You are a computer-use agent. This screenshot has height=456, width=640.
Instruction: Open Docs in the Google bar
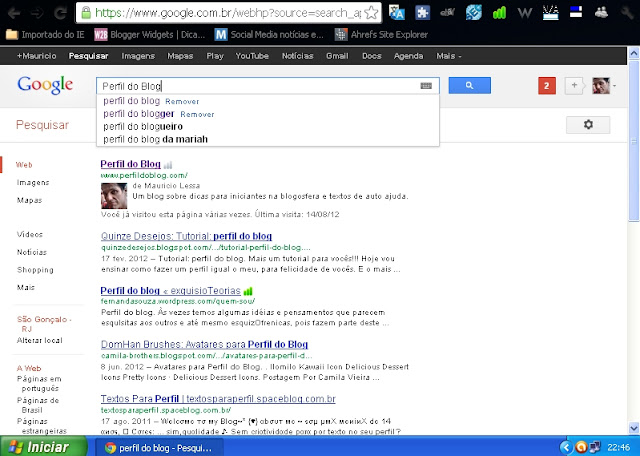click(x=371, y=56)
